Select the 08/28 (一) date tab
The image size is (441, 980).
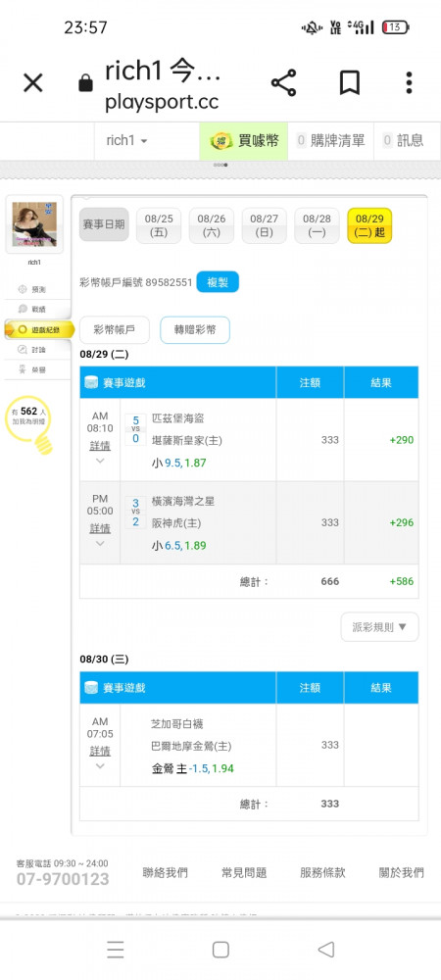tap(317, 225)
